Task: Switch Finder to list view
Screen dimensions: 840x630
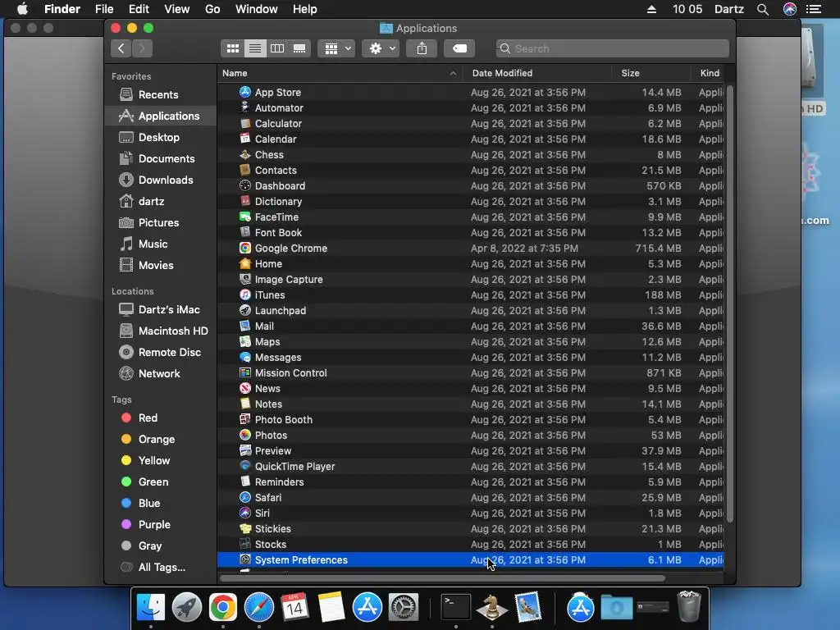Action: (255, 48)
